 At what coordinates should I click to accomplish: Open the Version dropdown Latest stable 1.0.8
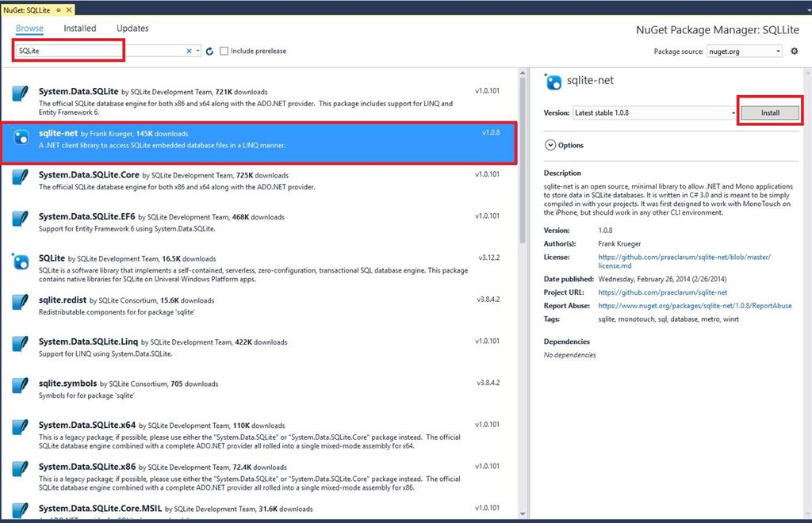[654, 113]
